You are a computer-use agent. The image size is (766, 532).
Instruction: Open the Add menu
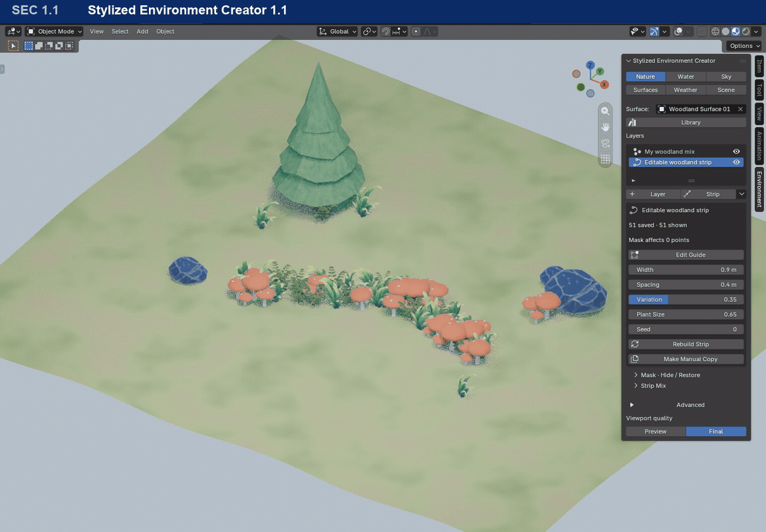pyautogui.click(x=142, y=31)
